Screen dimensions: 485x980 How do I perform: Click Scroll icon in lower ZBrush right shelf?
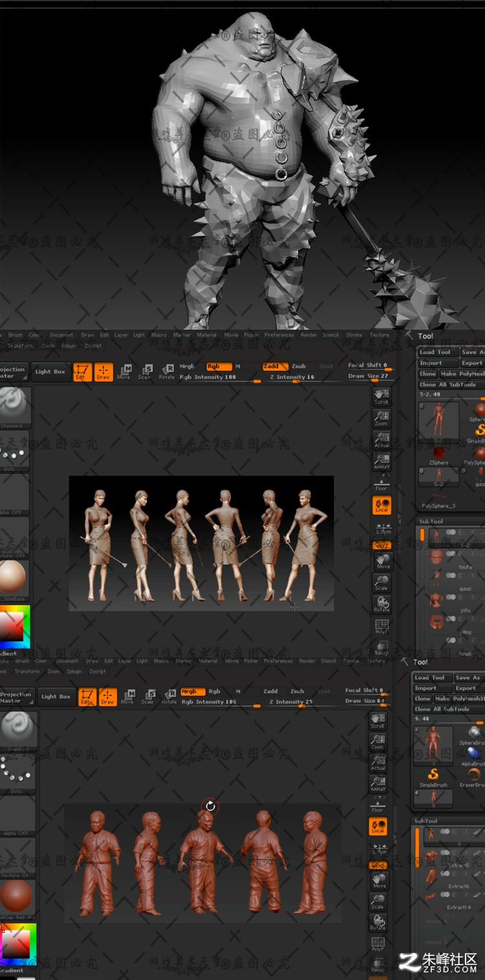pyautogui.click(x=378, y=721)
